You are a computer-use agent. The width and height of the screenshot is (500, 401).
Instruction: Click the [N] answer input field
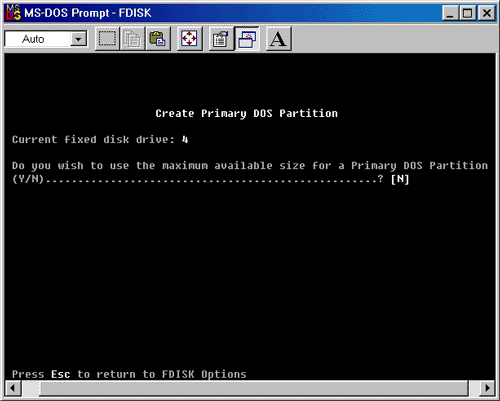click(400, 179)
